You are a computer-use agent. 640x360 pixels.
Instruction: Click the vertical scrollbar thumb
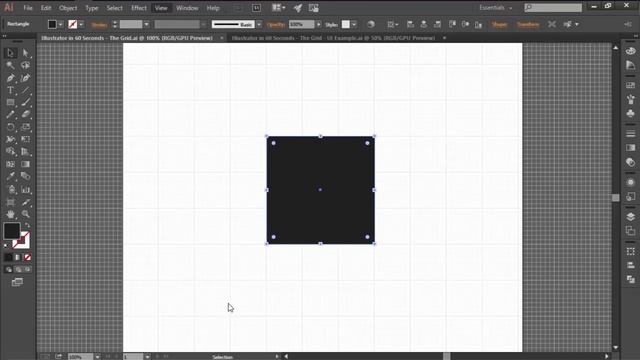(x=616, y=198)
